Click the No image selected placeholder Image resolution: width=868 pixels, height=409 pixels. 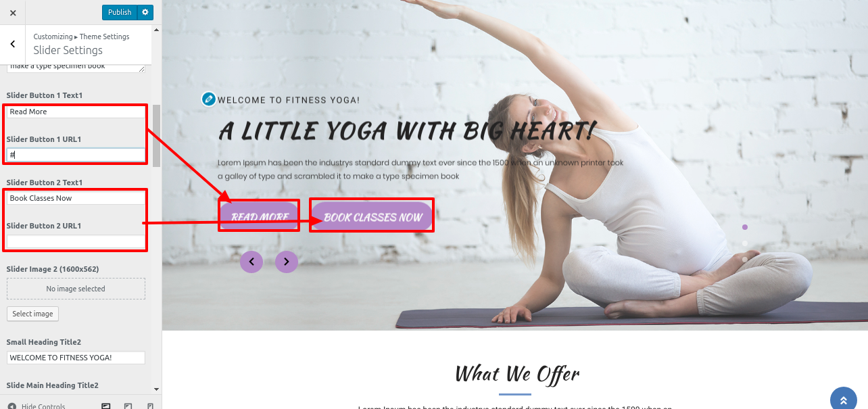click(x=76, y=289)
